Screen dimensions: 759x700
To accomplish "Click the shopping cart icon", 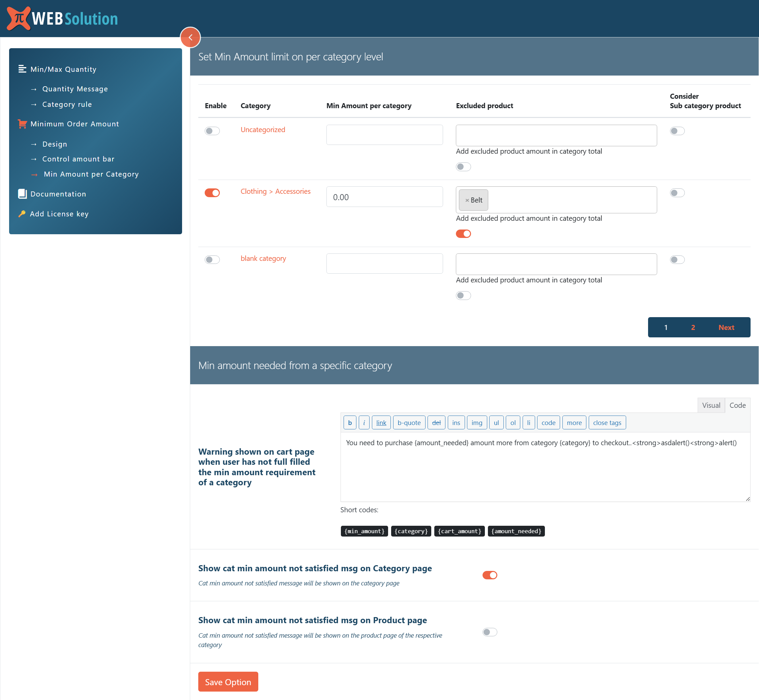I will pos(22,124).
